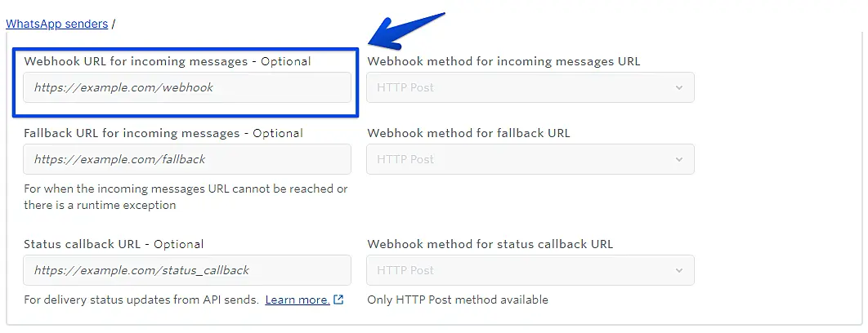Expand HTTP Post dropdown for incoming messages URL
Viewport: 868px width, 333px height.
tap(530, 87)
